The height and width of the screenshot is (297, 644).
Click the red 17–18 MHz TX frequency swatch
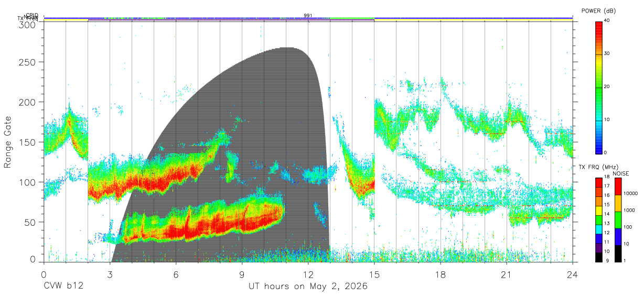click(599, 182)
